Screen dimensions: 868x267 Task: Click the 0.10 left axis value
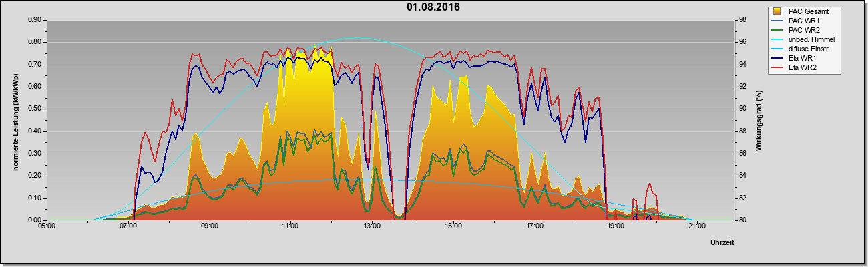coord(35,198)
